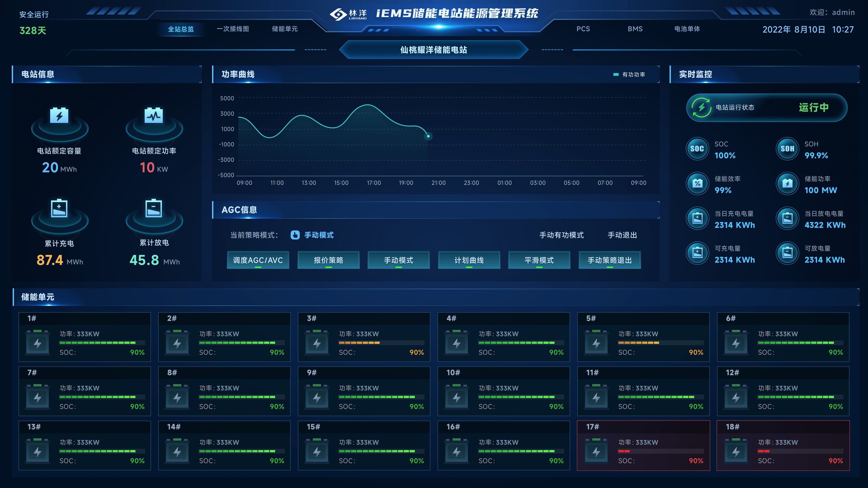The image size is (868, 488).
Task: Click the SOC progress bar of unit 3#
Action: [381, 343]
